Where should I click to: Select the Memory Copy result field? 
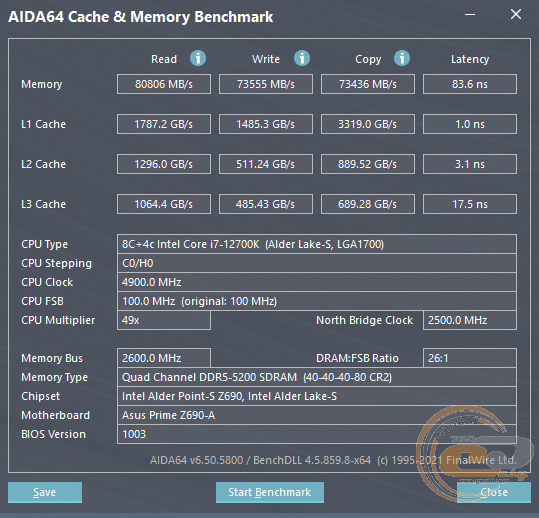[368, 84]
